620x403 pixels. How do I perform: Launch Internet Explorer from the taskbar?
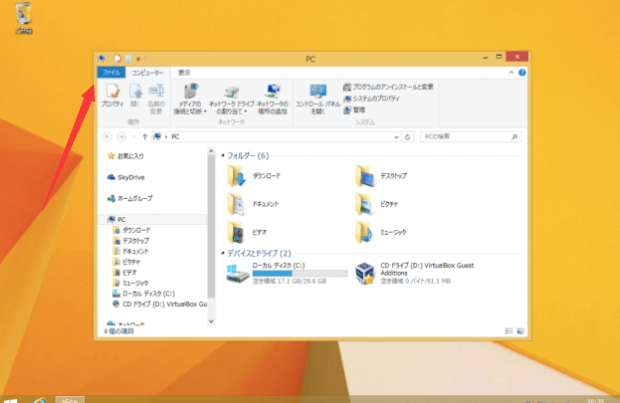click(x=40, y=400)
